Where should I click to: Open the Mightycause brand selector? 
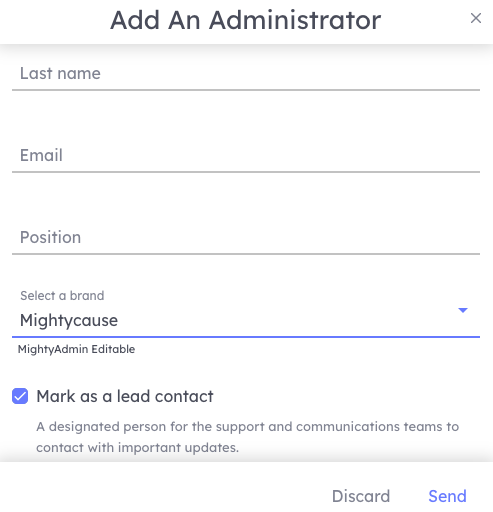pos(246,313)
